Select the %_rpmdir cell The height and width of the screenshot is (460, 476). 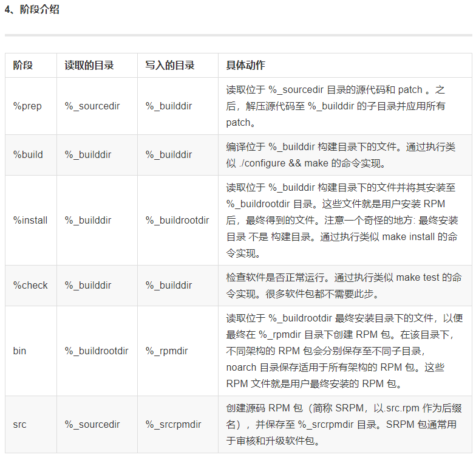click(x=166, y=351)
